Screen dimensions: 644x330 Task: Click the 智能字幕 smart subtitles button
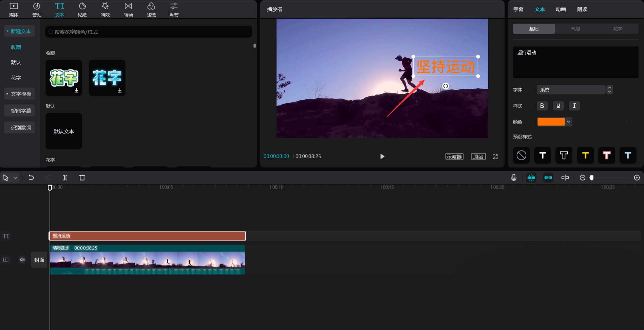click(x=21, y=111)
